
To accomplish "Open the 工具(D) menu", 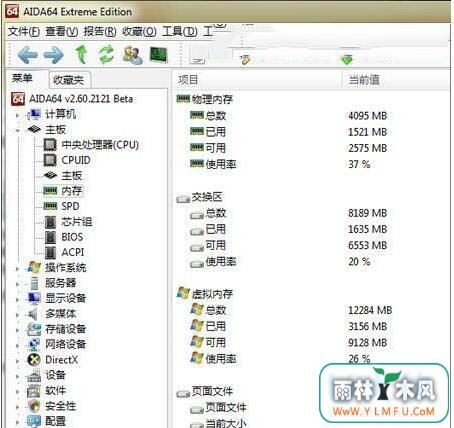I will (180, 32).
